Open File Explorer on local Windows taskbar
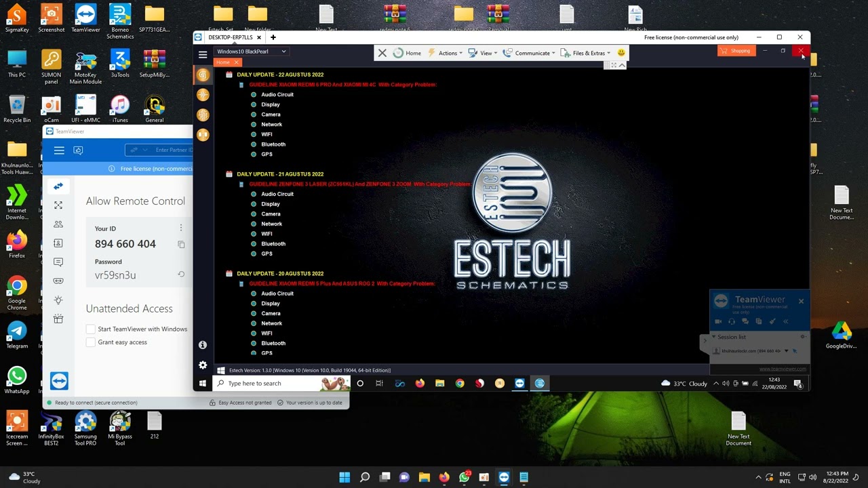The height and width of the screenshot is (488, 868). 424,477
